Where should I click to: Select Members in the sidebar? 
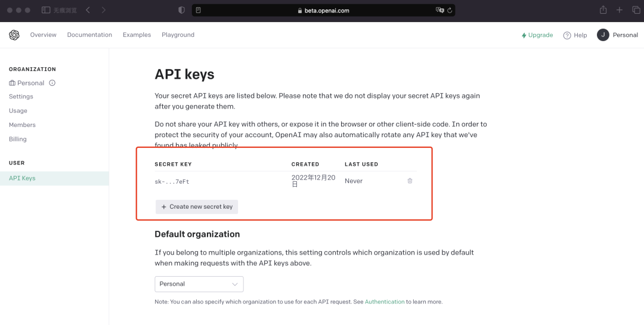coord(22,125)
